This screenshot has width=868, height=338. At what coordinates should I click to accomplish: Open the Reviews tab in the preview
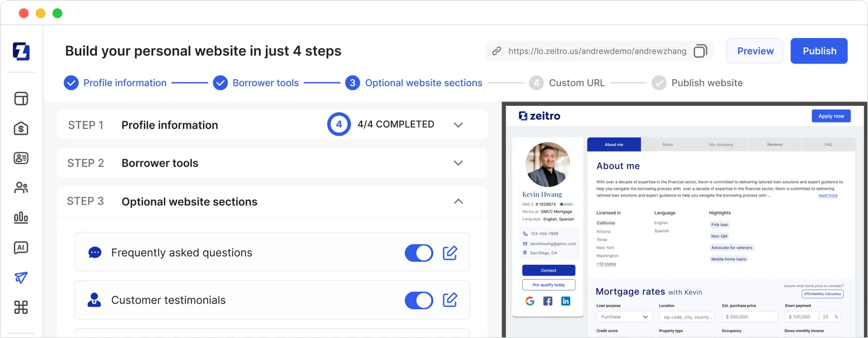click(775, 144)
